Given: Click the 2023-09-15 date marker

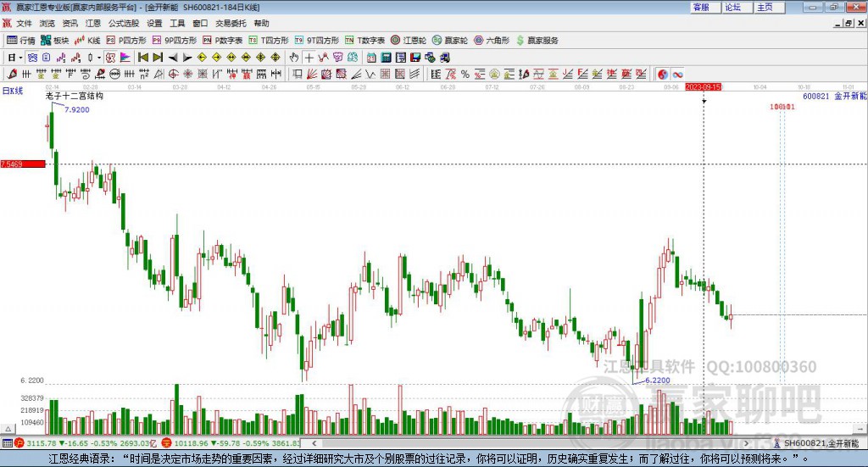Looking at the screenshot, I should (703, 86).
